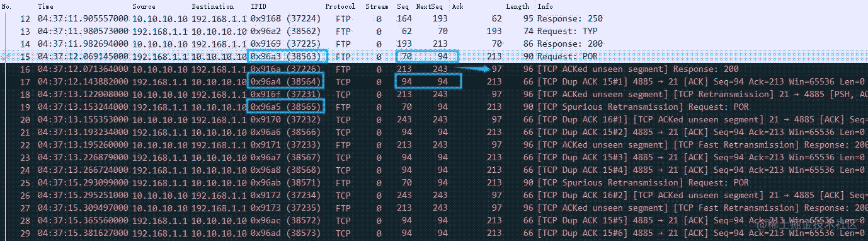Select packet 22 Fast Retransmission row
This screenshot has height=241, width=868.
[x=434, y=144]
